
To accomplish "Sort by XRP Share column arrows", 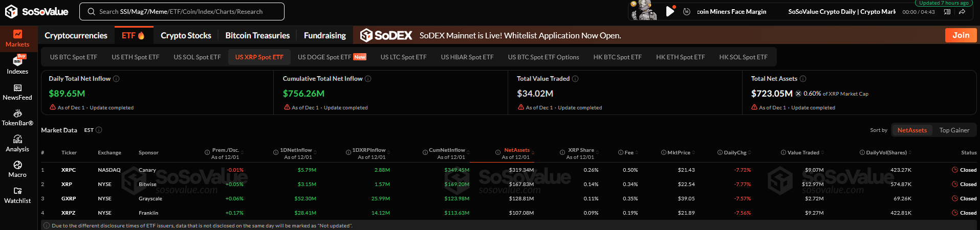I will 597,152.
